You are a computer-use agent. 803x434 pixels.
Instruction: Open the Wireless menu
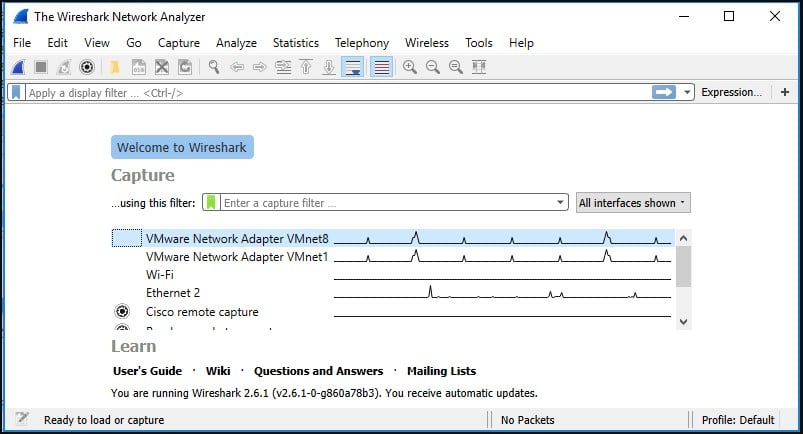tap(427, 43)
